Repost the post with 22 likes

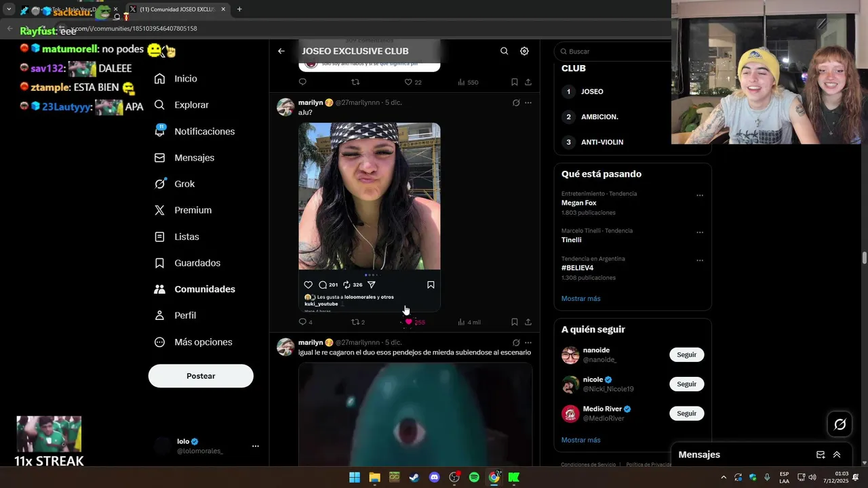pos(355,82)
